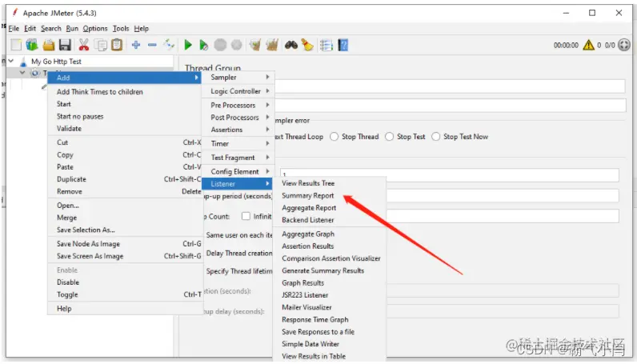Viewport: 637px width, 364px height.
Task: Select Backend Listener entry
Action: point(307,220)
